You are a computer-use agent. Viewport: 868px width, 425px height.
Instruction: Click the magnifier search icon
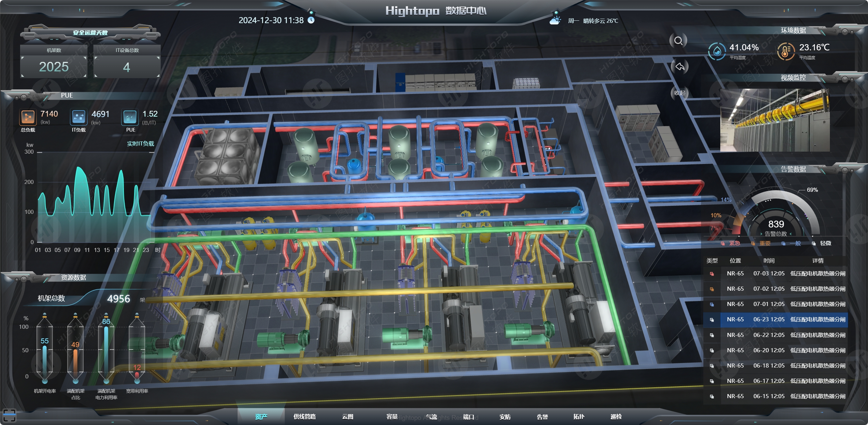[678, 41]
